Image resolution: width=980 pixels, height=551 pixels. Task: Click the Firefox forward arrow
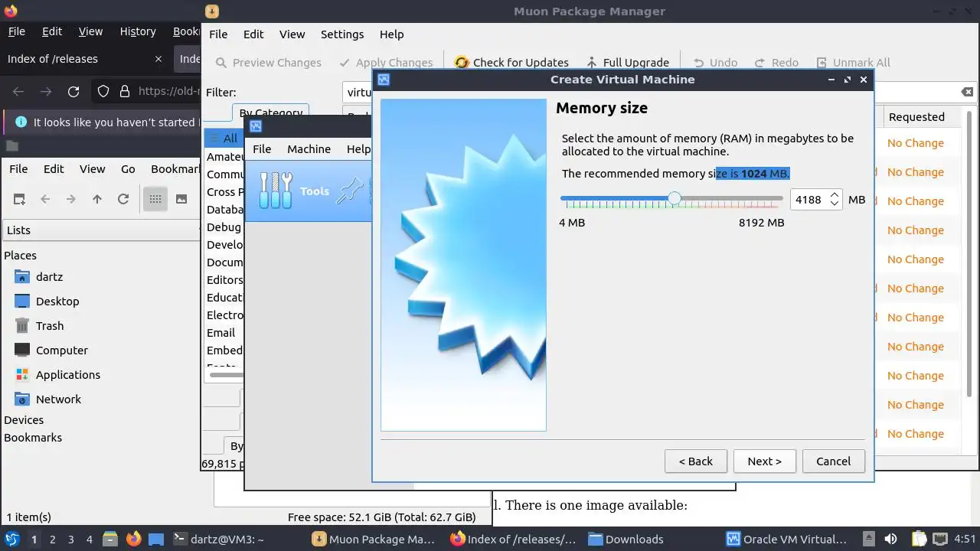tap(46, 92)
